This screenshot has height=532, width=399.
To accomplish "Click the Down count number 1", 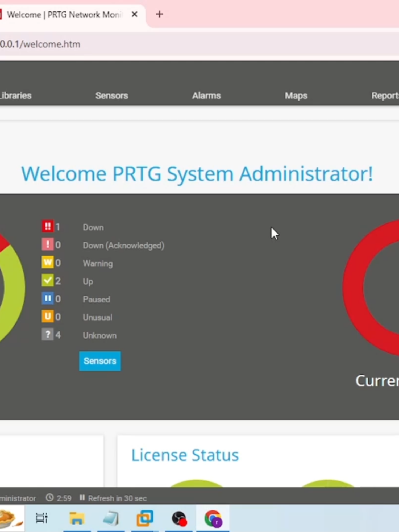I will (58, 227).
